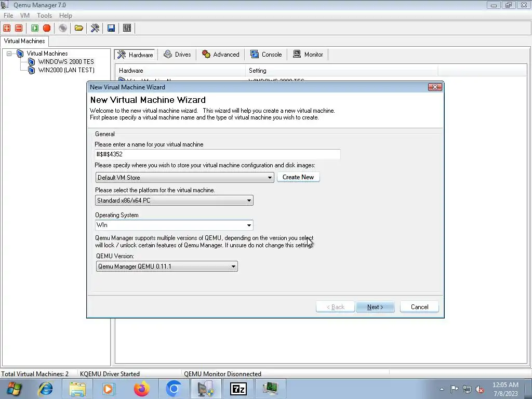Click the Cancel button in wizard
The image size is (532, 399).
(419, 307)
